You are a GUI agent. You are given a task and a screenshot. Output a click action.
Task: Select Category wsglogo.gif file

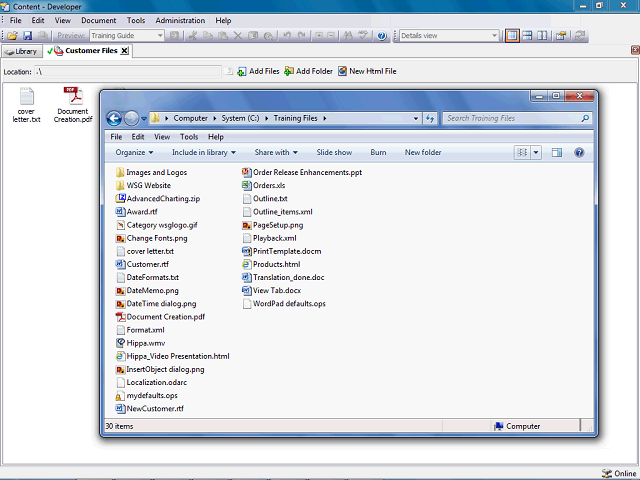(x=157, y=225)
